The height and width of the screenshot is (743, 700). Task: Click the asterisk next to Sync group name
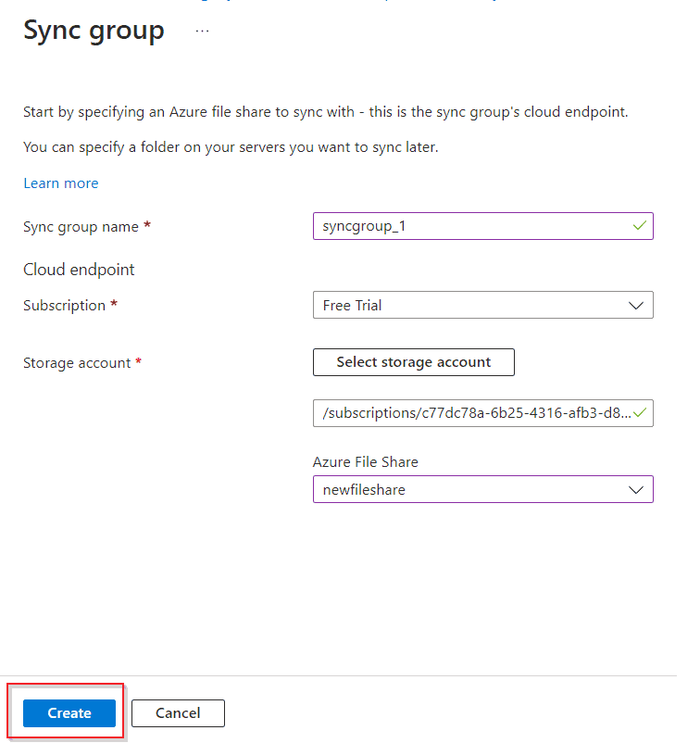pyautogui.click(x=148, y=226)
